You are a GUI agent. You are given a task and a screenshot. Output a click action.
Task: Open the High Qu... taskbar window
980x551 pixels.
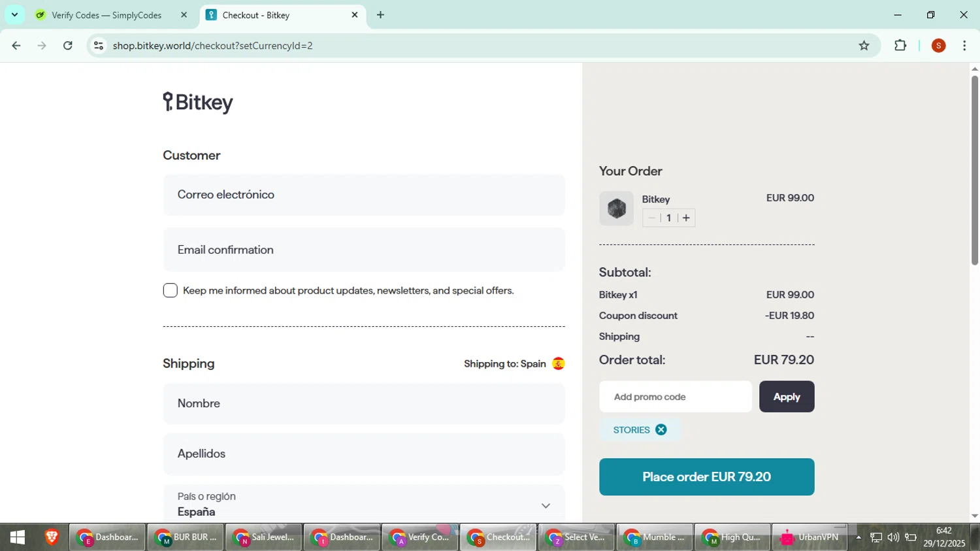[732, 537]
